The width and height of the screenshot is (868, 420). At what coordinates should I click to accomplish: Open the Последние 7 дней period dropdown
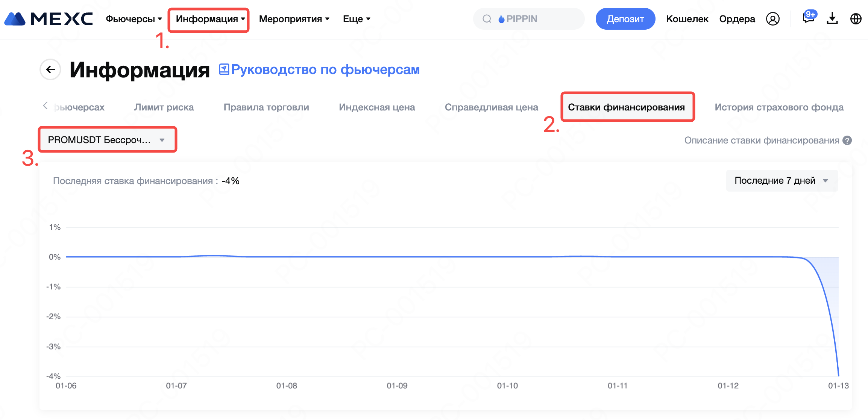coord(782,181)
